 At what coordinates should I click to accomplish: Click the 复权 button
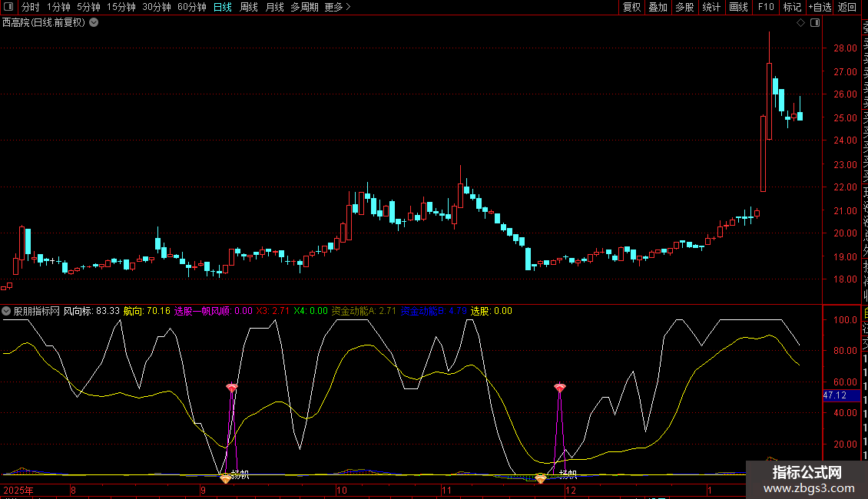(631, 7)
